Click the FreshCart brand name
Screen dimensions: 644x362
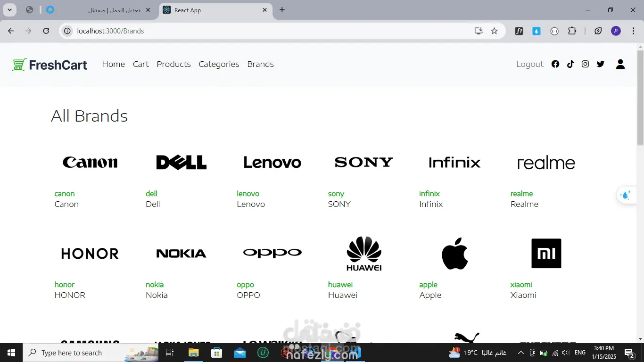point(58,65)
